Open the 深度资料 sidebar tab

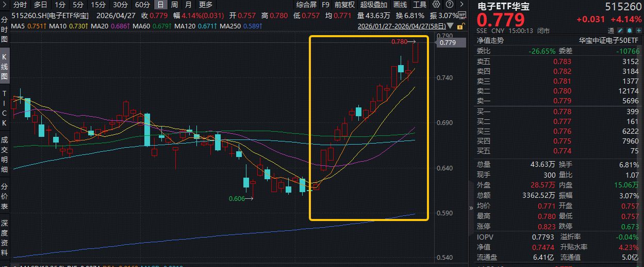coord(5,238)
